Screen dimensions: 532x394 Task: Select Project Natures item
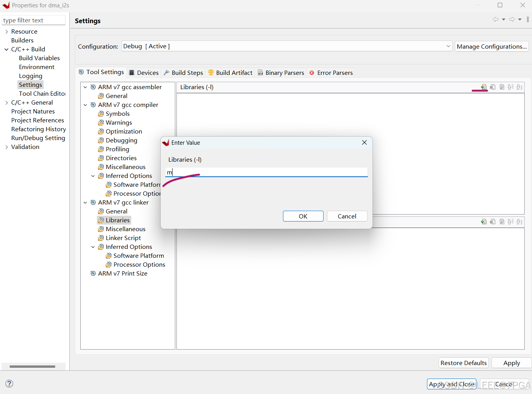pos(33,112)
